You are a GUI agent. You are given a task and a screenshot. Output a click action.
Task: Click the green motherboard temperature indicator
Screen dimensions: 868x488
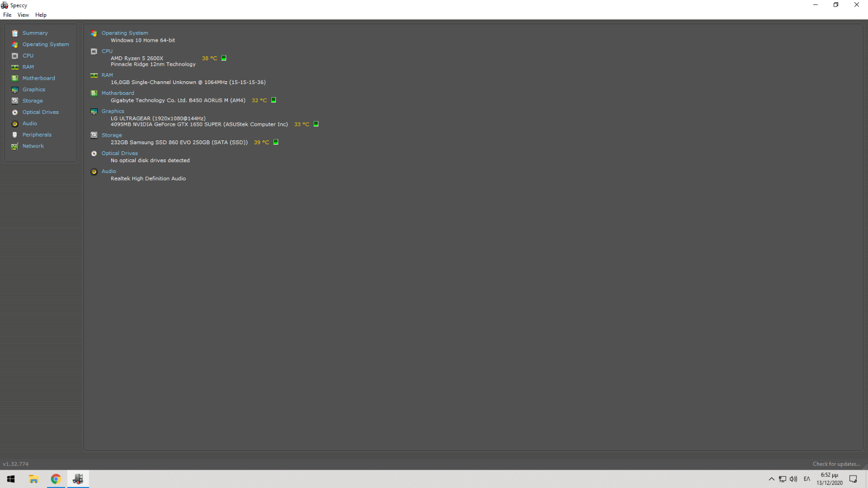[273, 100]
